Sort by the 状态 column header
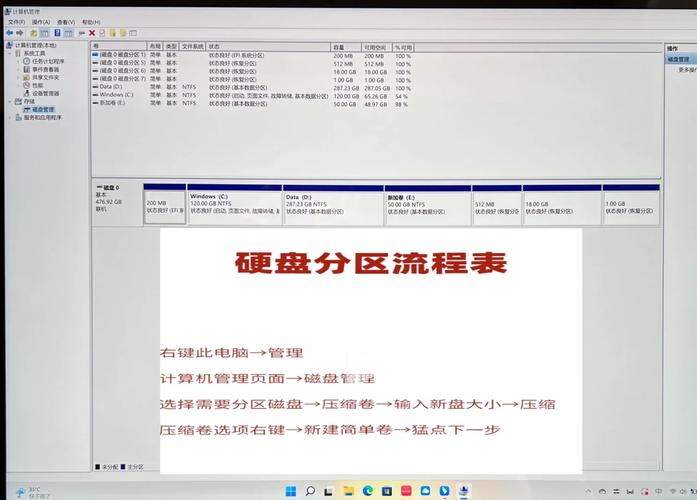 [x=268, y=46]
